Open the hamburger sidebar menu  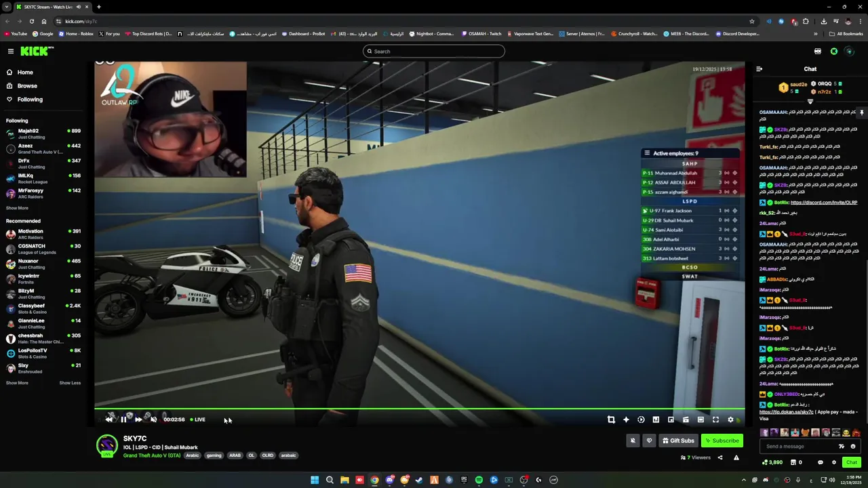[x=11, y=52]
